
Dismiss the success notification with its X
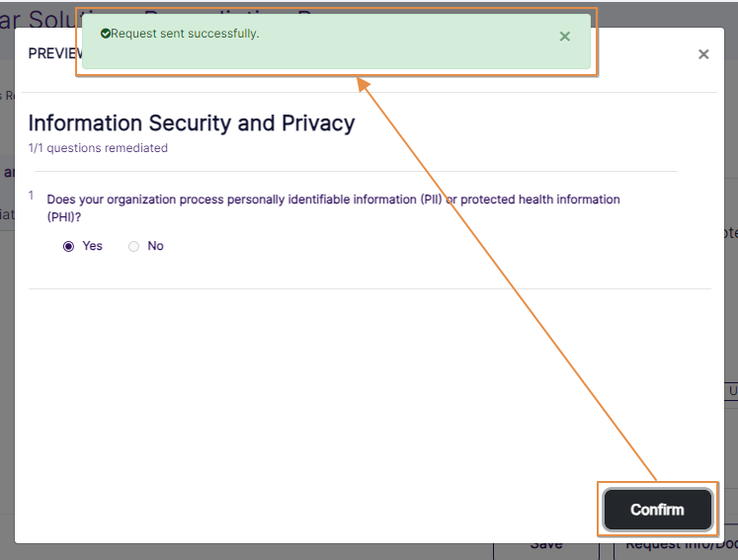click(x=564, y=37)
